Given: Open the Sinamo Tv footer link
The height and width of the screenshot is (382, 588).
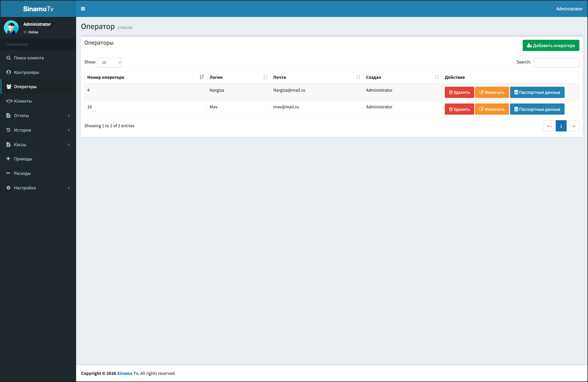Looking at the screenshot, I should [128, 373].
